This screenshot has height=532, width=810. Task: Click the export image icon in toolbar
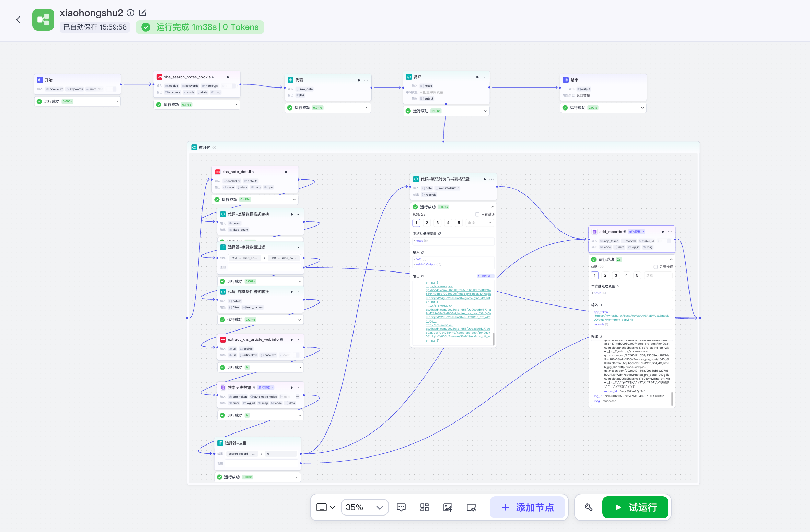pyautogui.click(x=448, y=507)
